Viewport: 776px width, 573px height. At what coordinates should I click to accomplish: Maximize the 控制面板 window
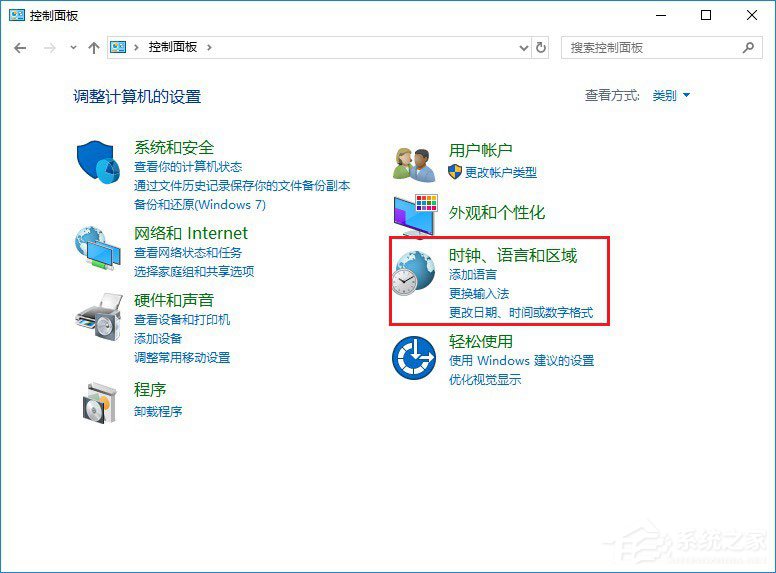click(x=706, y=15)
